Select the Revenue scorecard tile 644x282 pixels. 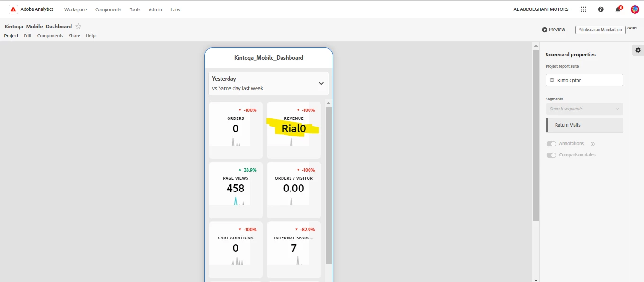[294, 130]
